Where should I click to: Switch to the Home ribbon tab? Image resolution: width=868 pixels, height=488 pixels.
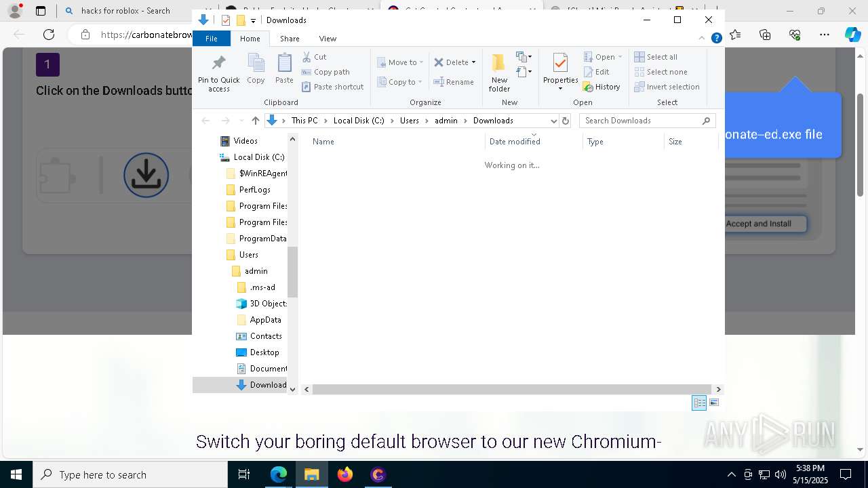click(250, 39)
